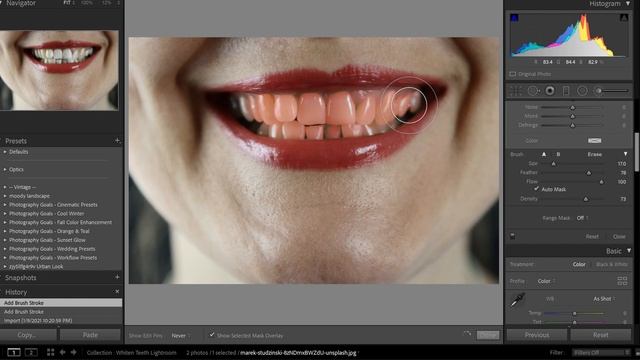The image size is (640, 360).
Task: Click Reset in the brush panel
Action: click(x=592, y=236)
